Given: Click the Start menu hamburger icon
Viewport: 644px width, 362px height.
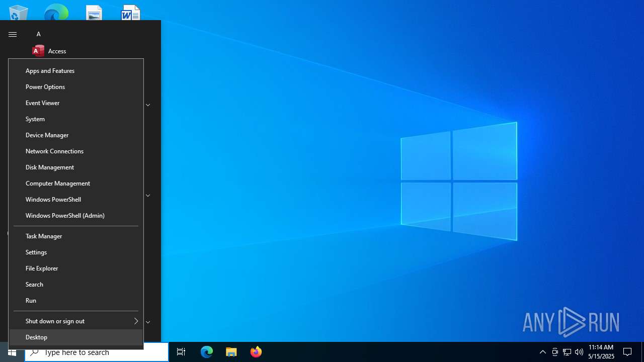Looking at the screenshot, I should click(x=13, y=34).
